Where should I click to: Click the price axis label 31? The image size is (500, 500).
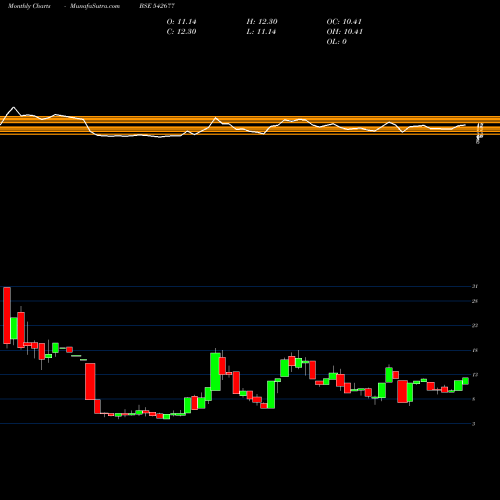[x=475, y=286]
